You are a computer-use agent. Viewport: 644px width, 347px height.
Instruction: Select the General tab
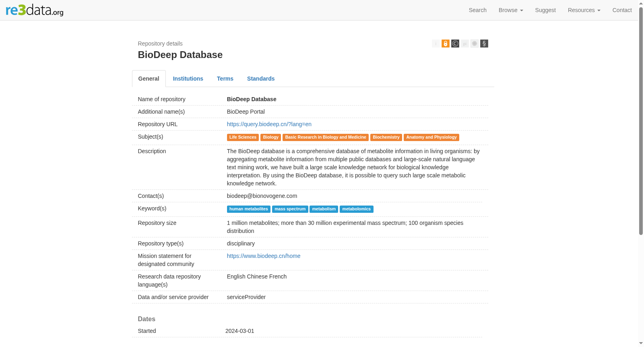pos(149,79)
